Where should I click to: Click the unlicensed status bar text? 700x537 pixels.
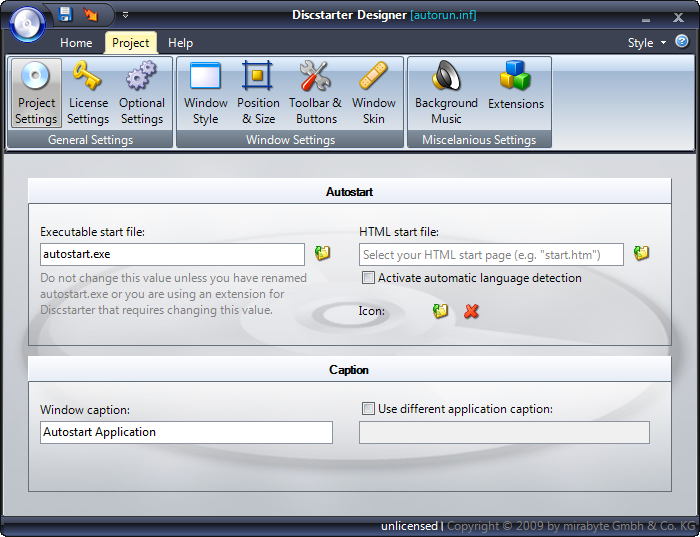[409, 526]
